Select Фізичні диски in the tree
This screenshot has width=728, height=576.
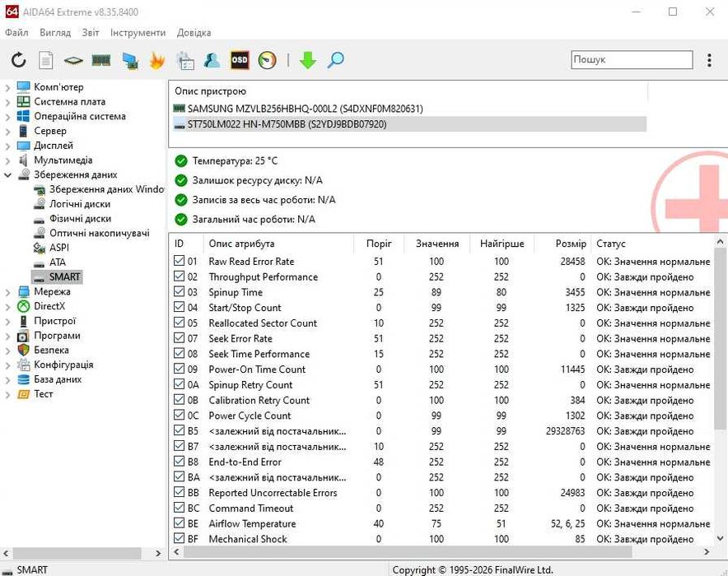point(81,218)
